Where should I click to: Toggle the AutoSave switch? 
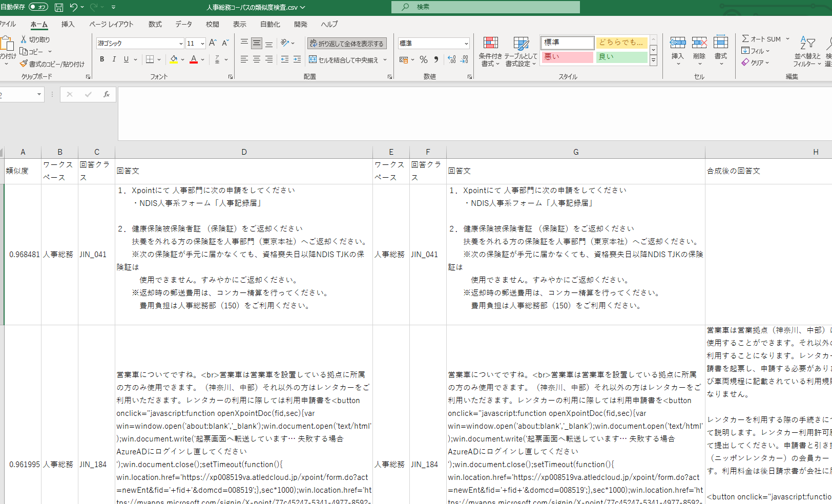pos(38,7)
